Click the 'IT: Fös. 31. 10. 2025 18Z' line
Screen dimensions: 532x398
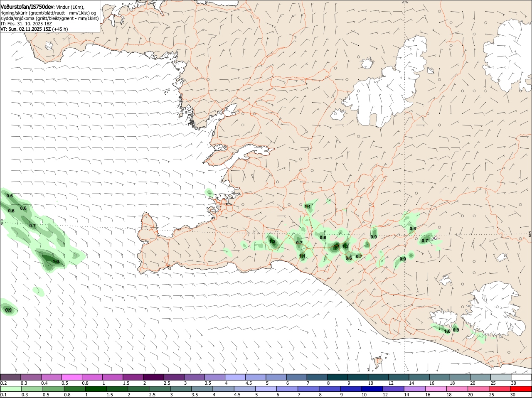tap(26, 24)
